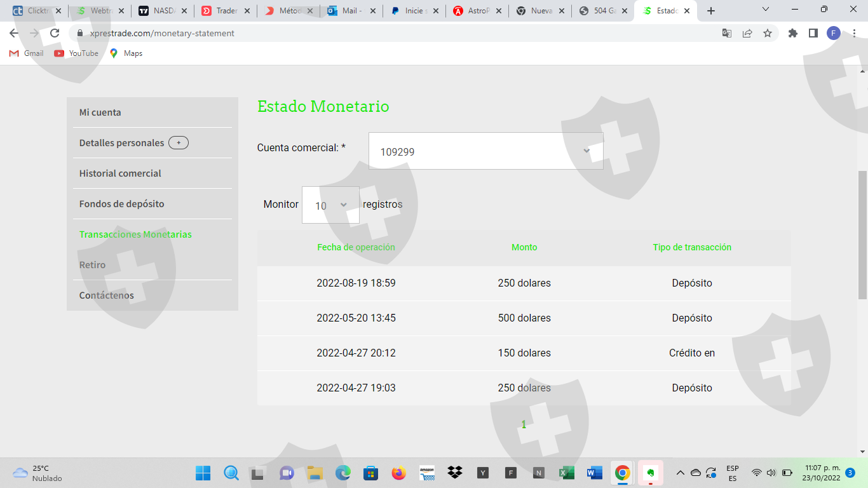View site information padlock icon

coord(80,33)
